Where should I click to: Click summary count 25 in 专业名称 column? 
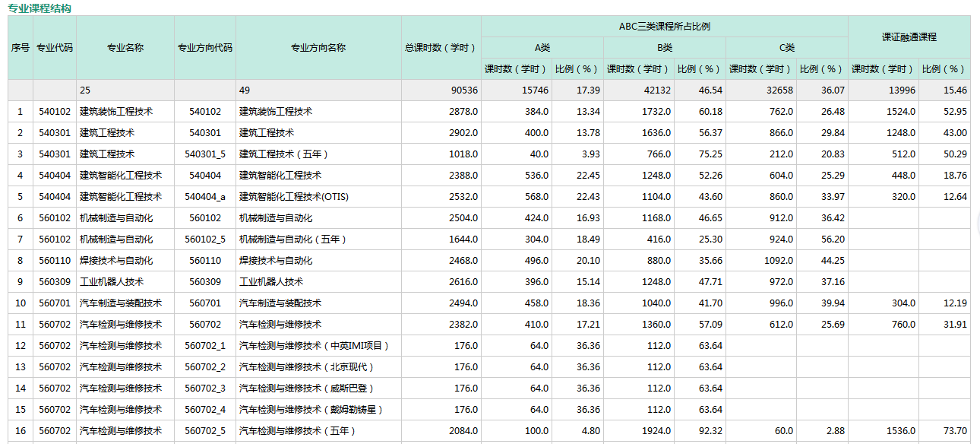click(85, 90)
